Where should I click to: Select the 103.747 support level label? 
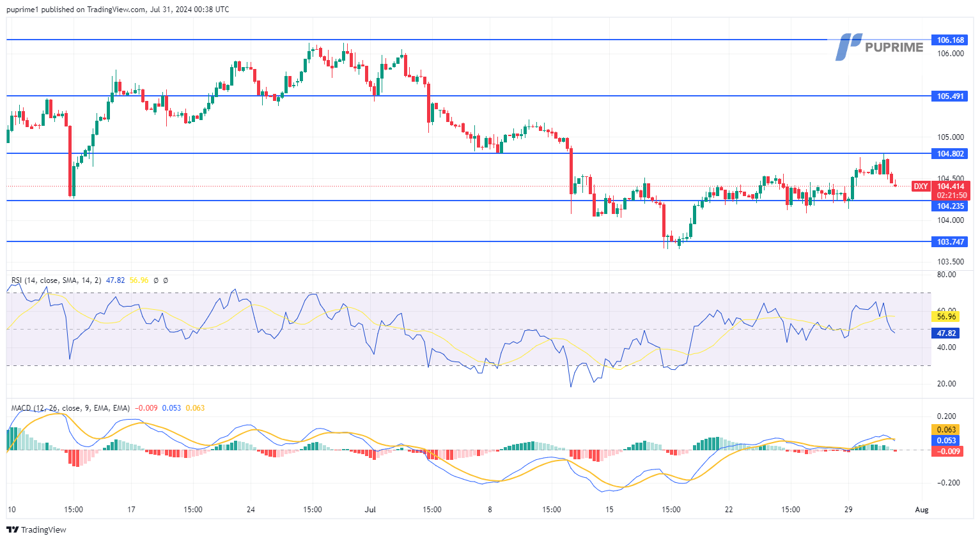[x=950, y=242]
